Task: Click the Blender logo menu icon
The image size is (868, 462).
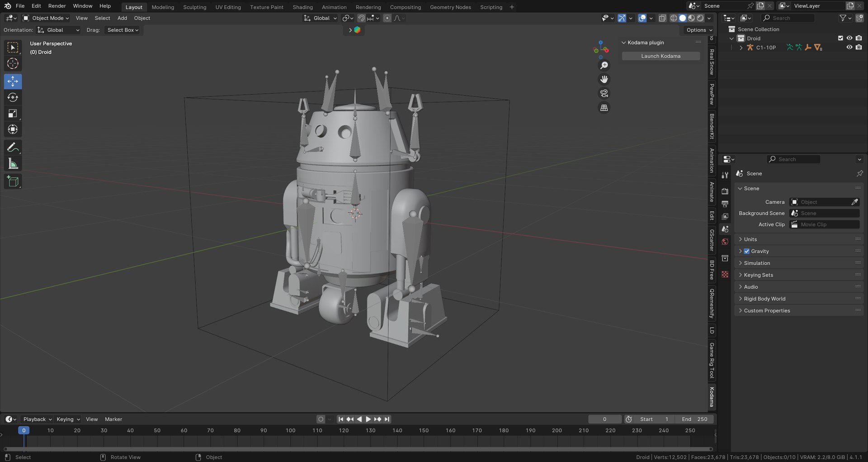Action: pyautogui.click(x=7, y=6)
